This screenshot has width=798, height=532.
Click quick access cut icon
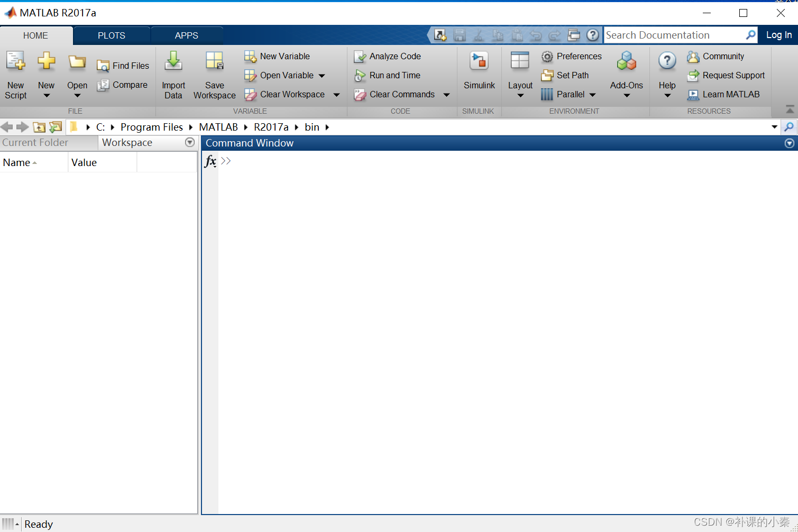pyautogui.click(x=479, y=35)
